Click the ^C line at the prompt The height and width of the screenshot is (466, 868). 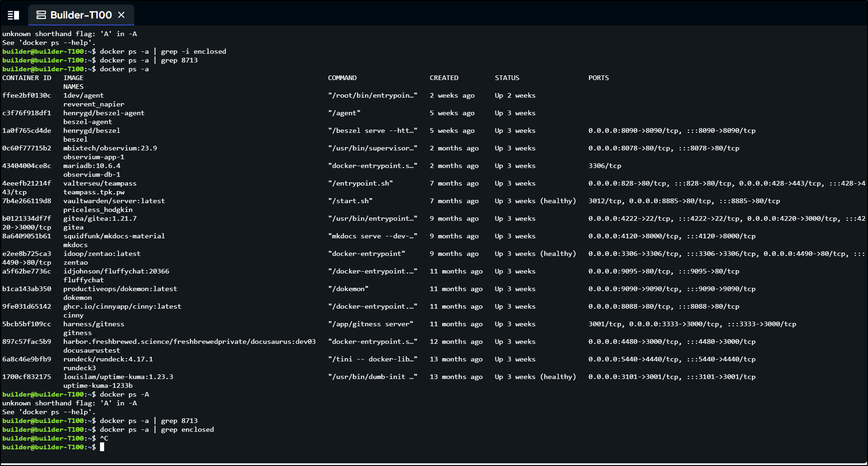pyautogui.click(x=104, y=438)
